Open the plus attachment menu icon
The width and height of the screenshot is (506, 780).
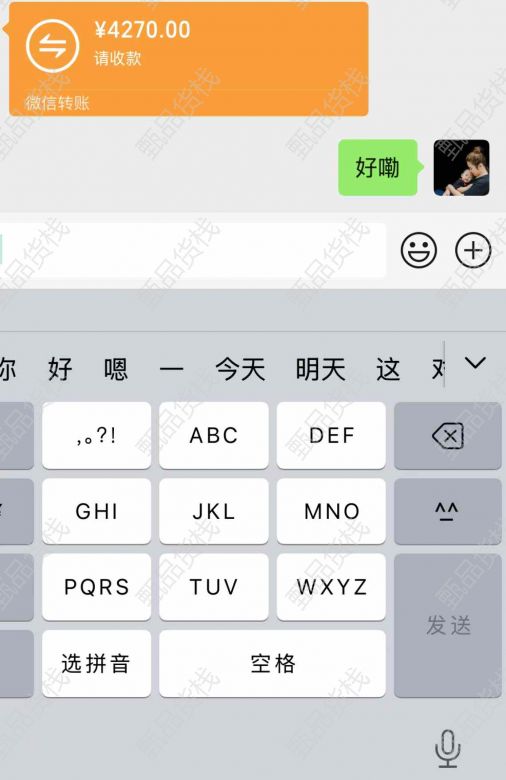pos(473,250)
